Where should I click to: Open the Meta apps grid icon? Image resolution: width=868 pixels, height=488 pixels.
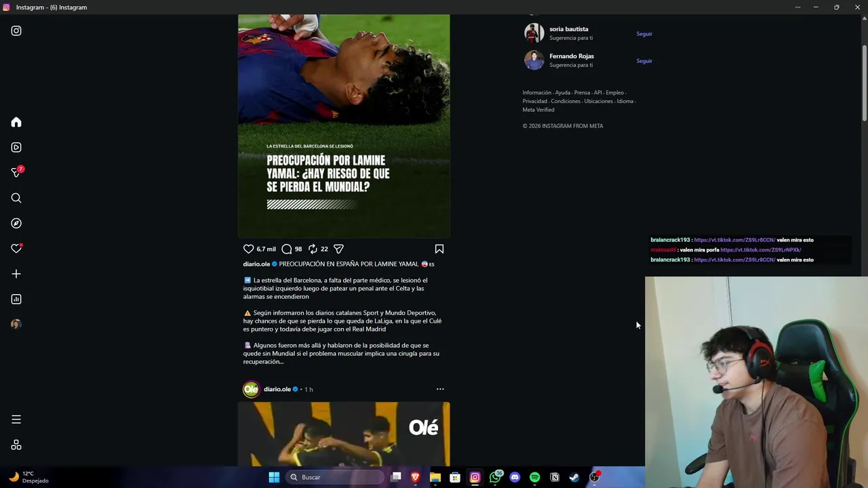[16, 445]
